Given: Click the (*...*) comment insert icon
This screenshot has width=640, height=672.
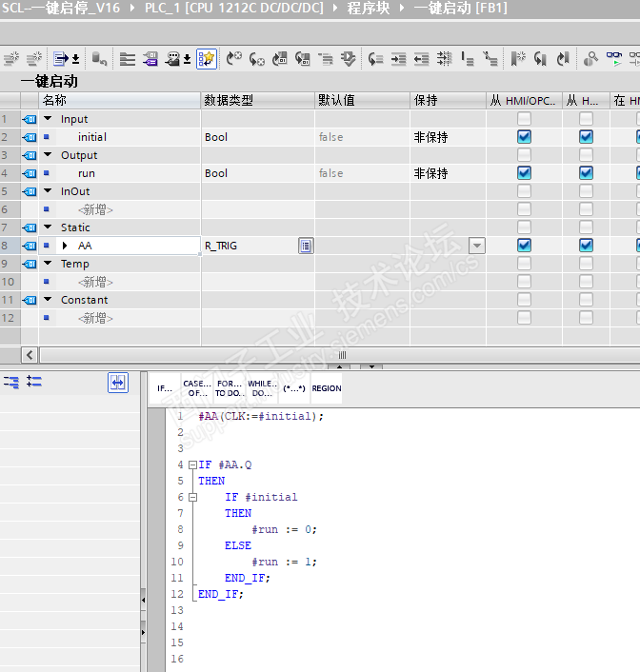Looking at the screenshot, I should [x=293, y=388].
